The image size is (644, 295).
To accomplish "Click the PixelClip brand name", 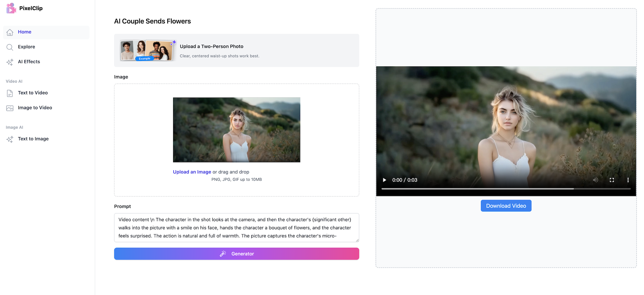I will [31, 8].
